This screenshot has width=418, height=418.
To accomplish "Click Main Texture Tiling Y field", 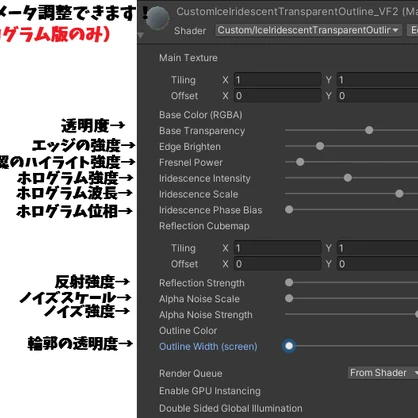I will tap(377, 80).
